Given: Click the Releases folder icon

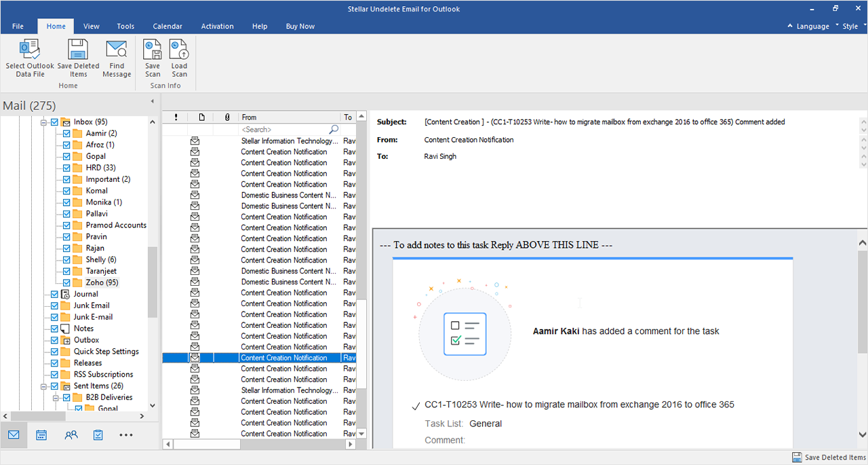Looking at the screenshot, I should coord(66,363).
